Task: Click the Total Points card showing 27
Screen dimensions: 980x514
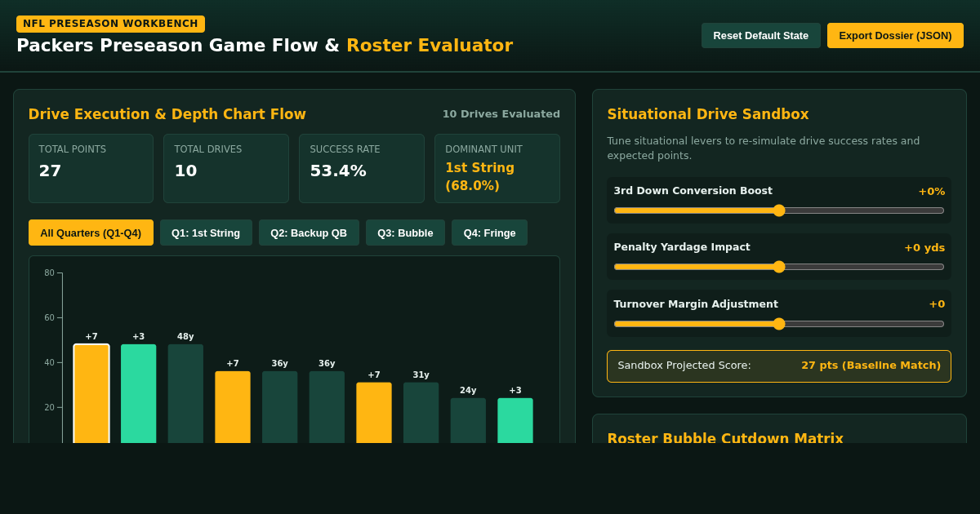Action: [x=91, y=168]
